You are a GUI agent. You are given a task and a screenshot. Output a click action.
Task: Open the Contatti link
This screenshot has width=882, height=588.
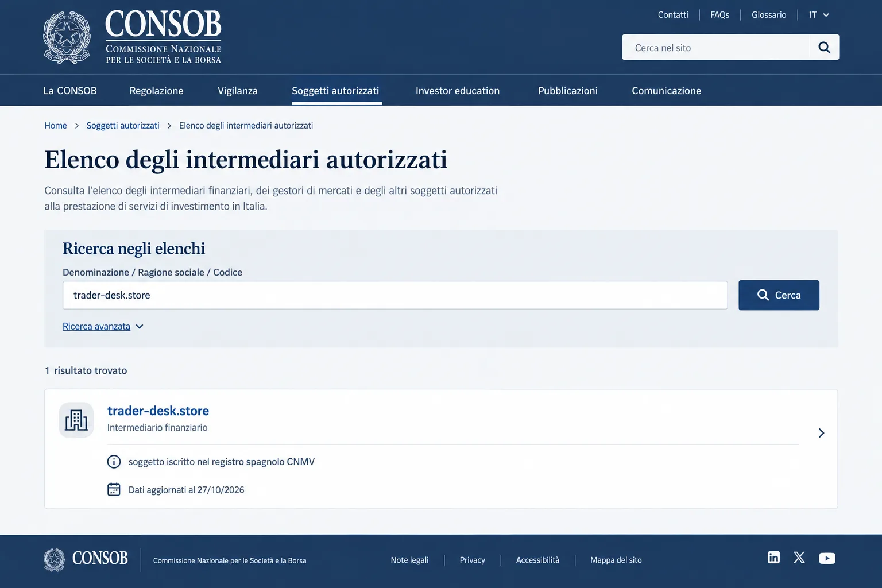pos(673,15)
